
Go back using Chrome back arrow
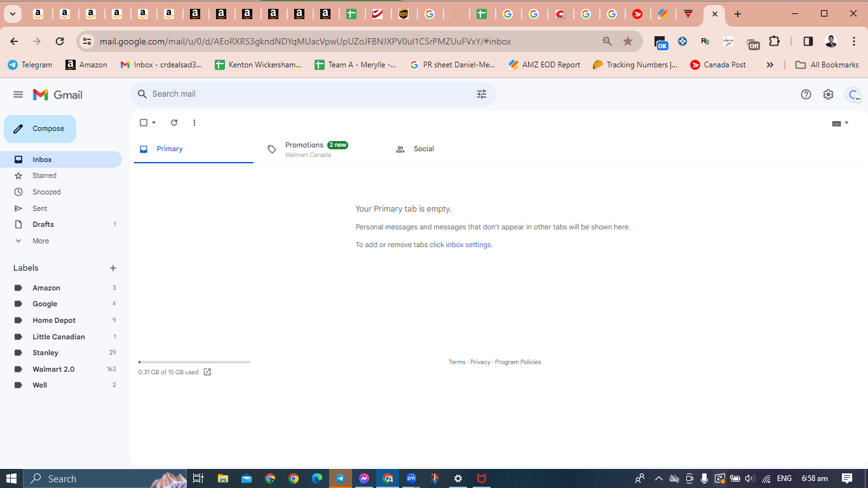14,41
